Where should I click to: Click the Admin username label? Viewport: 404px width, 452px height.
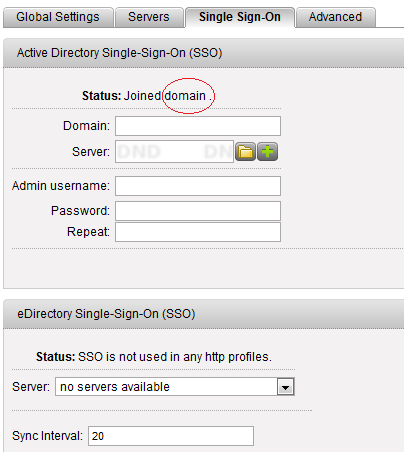click(x=61, y=186)
